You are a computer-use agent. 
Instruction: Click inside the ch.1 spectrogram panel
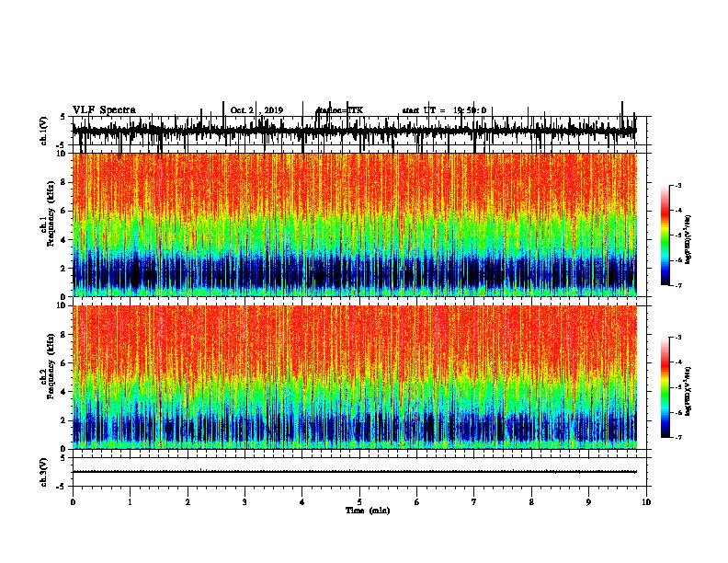tap(354, 224)
